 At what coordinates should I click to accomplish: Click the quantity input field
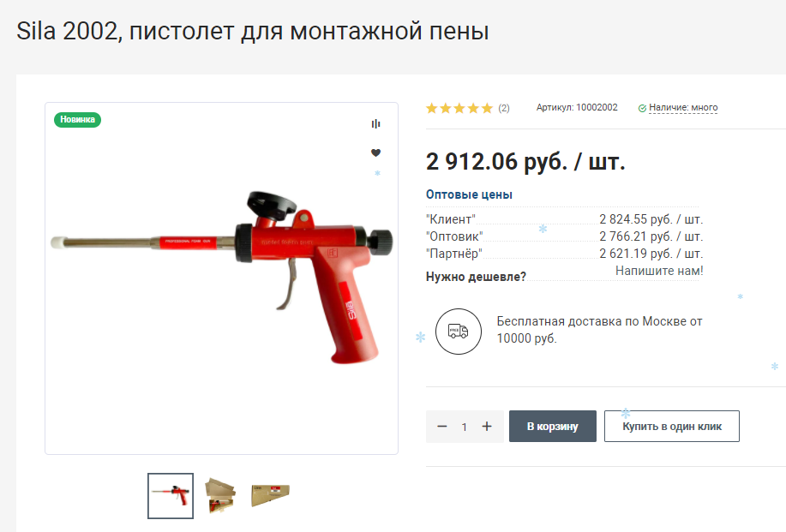[x=465, y=427]
